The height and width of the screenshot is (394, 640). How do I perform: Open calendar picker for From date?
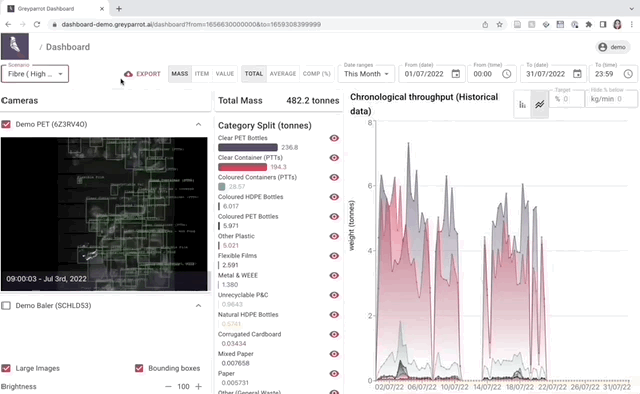click(x=456, y=74)
